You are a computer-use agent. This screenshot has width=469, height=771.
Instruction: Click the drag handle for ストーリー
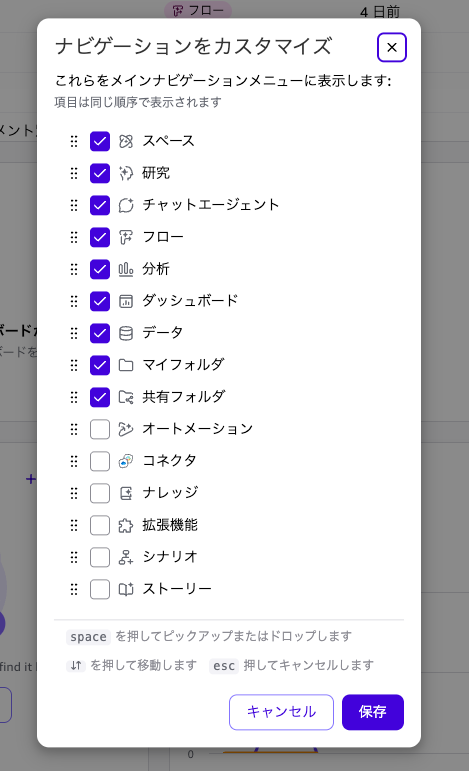[x=74, y=590]
